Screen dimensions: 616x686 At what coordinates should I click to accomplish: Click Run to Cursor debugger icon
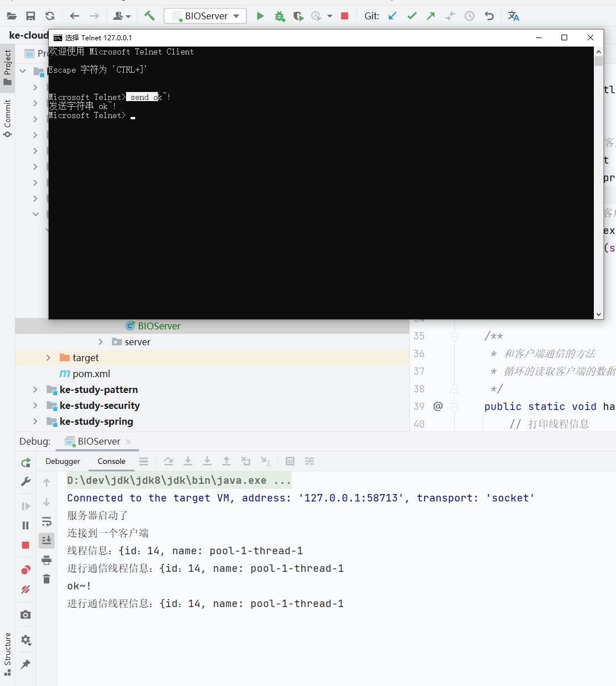pos(265,461)
